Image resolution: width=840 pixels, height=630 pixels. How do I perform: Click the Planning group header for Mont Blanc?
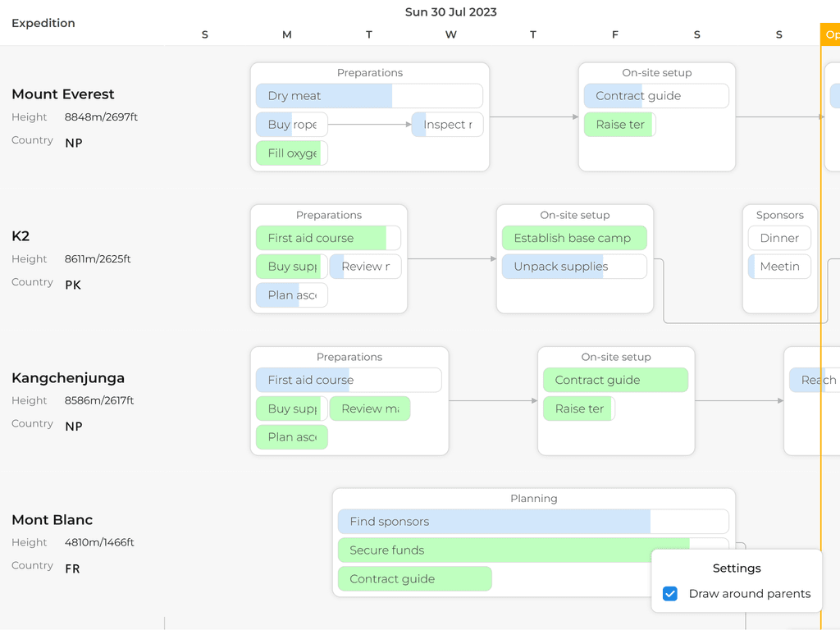coord(533,499)
